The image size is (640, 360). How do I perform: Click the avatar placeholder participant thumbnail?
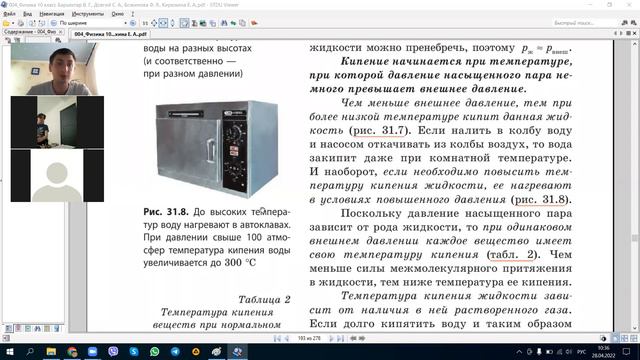57,176
